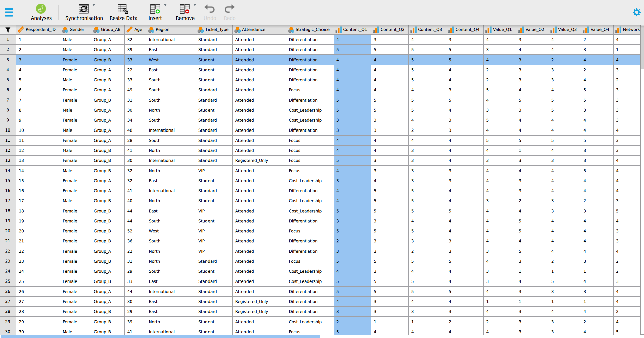Screen dimensions: 644x338
Task: Click Content_Q2 cell in row 29
Action: click(390, 322)
